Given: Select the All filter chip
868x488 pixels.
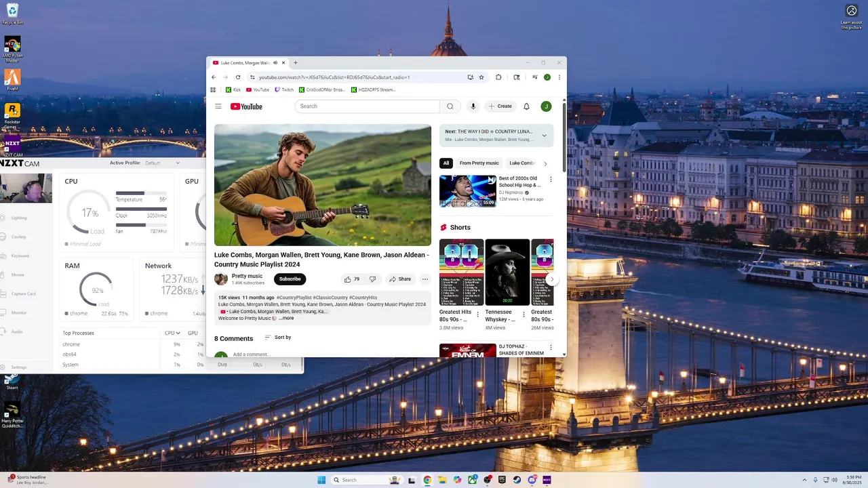Looking at the screenshot, I should pos(446,163).
